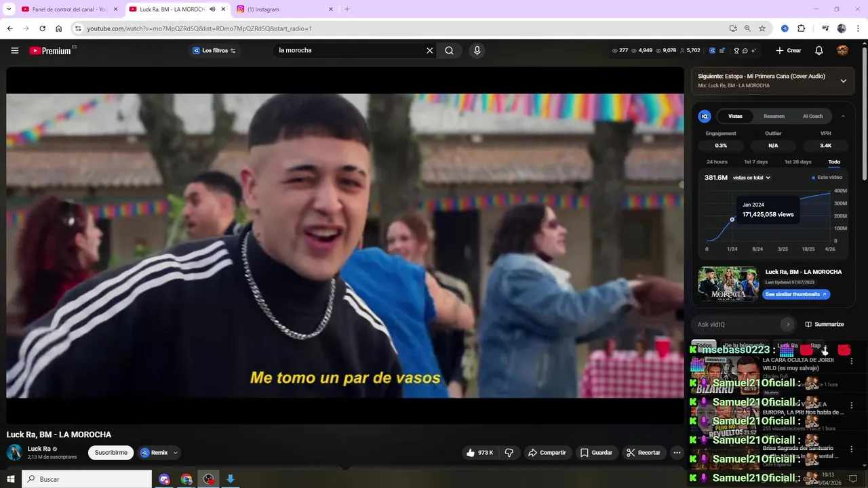Viewport: 868px width, 488px height.
Task: Submit Ask vidIQ arrow button
Action: [787, 324]
